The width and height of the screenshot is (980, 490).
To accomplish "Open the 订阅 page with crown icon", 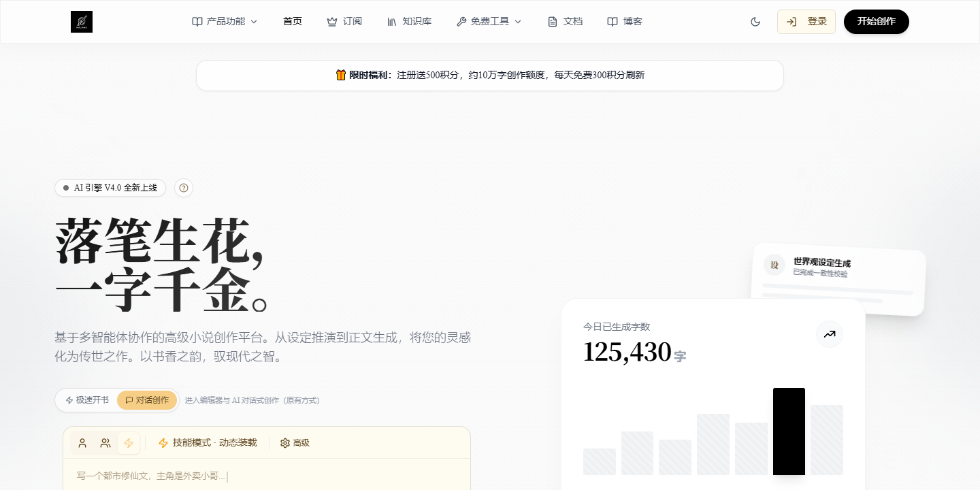I will click(344, 22).
